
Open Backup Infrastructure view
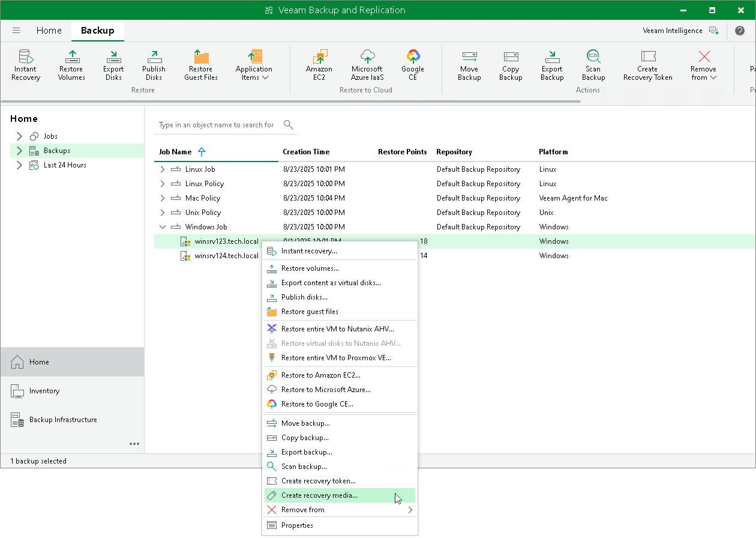coord(72,420)
